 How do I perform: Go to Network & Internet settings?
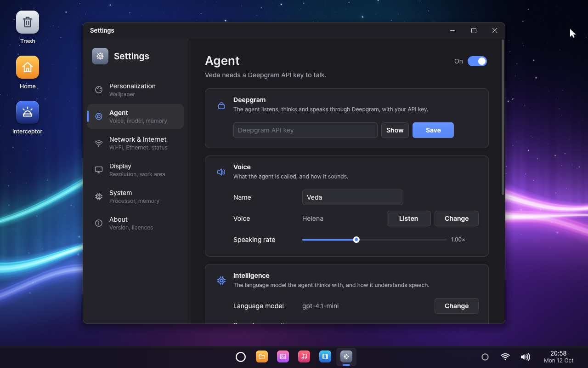pyautogui.click(x=136, y=143)
